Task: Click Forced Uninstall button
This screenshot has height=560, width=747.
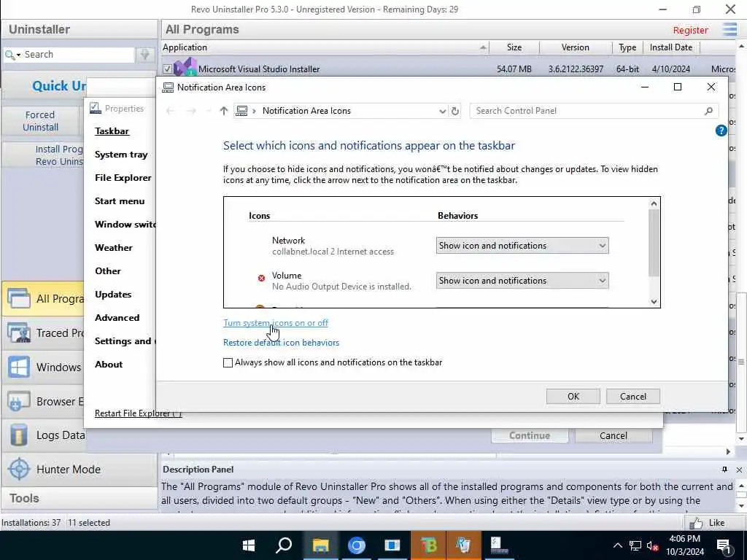Action: coord(41,121)
